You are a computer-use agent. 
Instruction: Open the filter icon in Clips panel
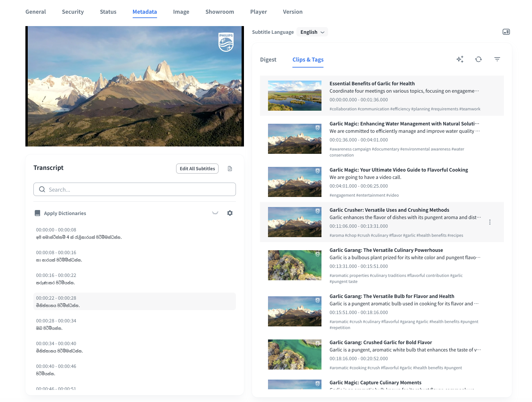tap(497, 59)
